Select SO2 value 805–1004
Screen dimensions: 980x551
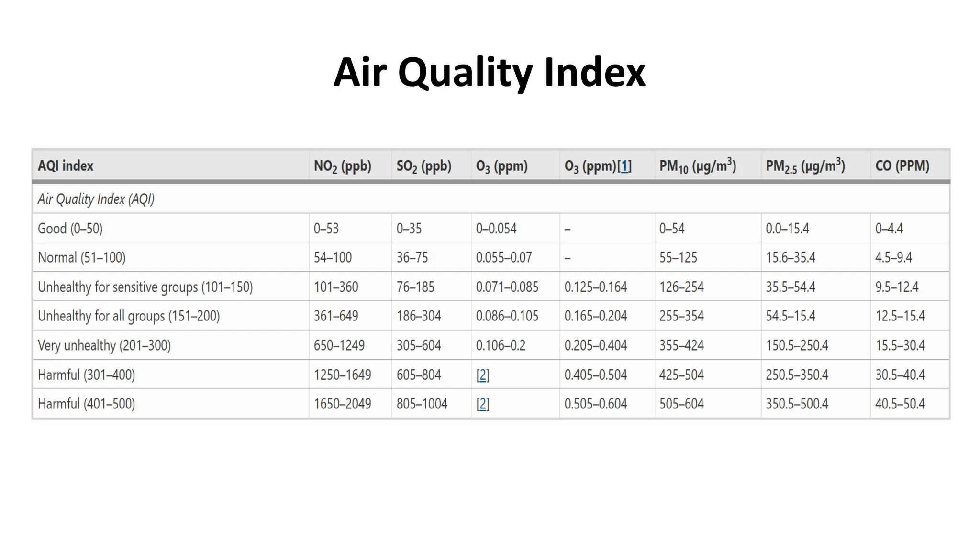tap(422, 404)
